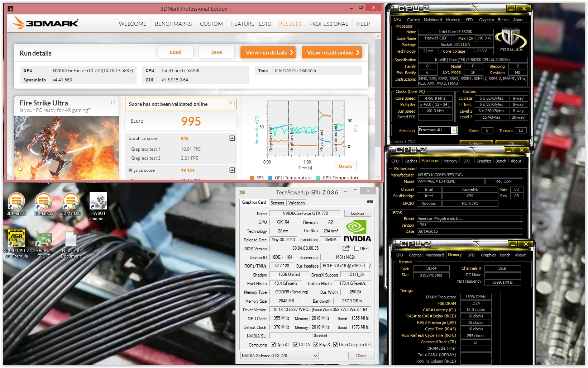The image size is (588, 368).
Task: Collapse the Physics score section
Action: pos(232,170)
